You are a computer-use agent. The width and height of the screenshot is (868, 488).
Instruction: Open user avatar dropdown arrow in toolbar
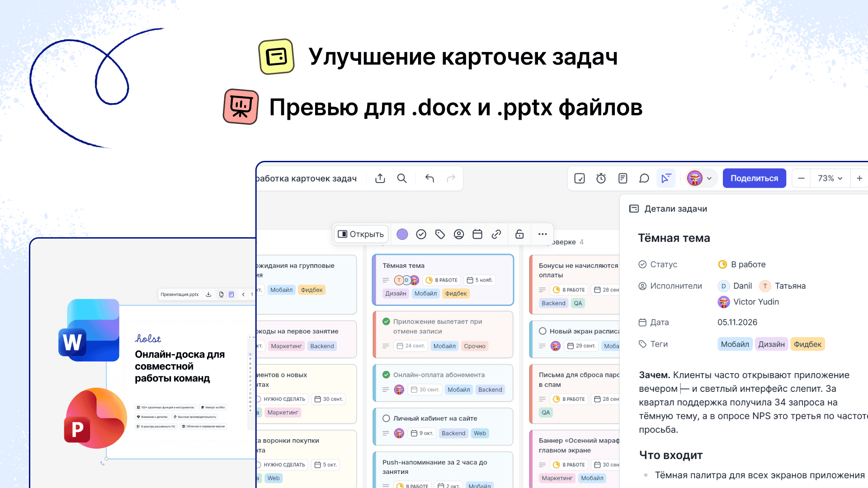(x=709, y=178)
